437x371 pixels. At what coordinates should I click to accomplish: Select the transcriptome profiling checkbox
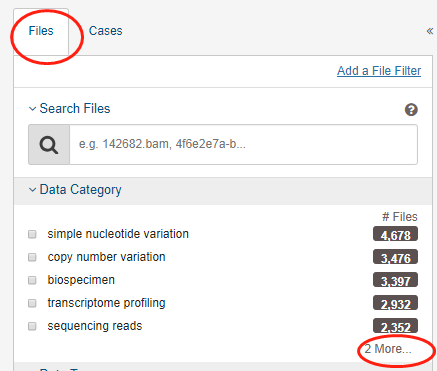point(32,303)
